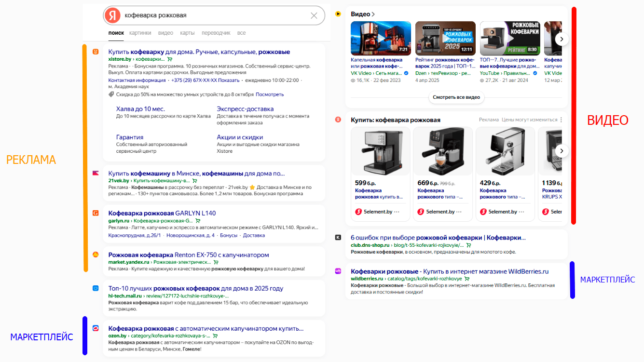The image size is (644, 362).
Task: Focus the search field with "кофеварка рожковая"
Action: pos(212,15)
